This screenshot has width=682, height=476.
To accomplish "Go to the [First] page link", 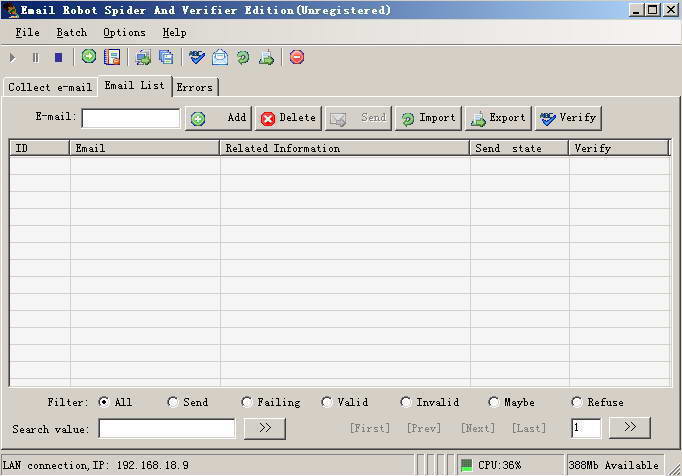I will [370, 429].
